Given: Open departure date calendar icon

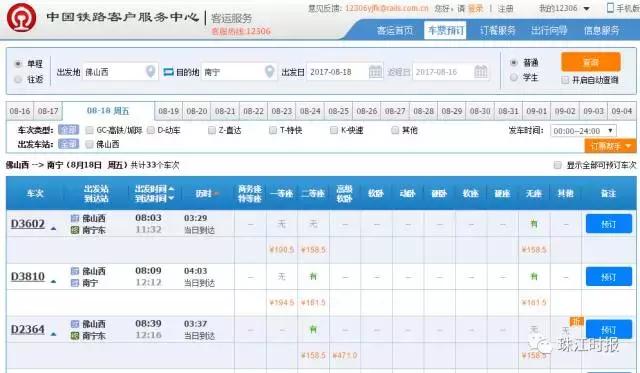Looking at the screenshot, I should point(375,71).
